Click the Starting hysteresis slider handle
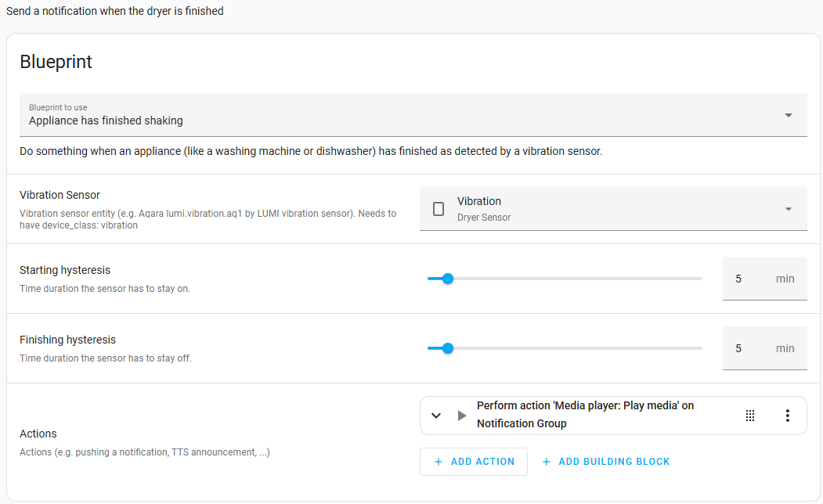The width and height of the screenshot is (823, 504). pyautogui.click(x=448, y=279)
